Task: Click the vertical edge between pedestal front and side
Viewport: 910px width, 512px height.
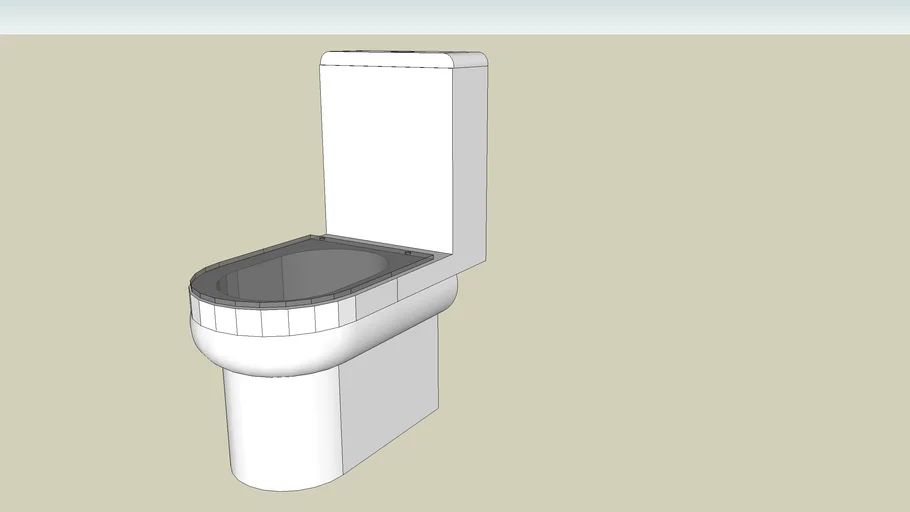Action: point(342,420)
